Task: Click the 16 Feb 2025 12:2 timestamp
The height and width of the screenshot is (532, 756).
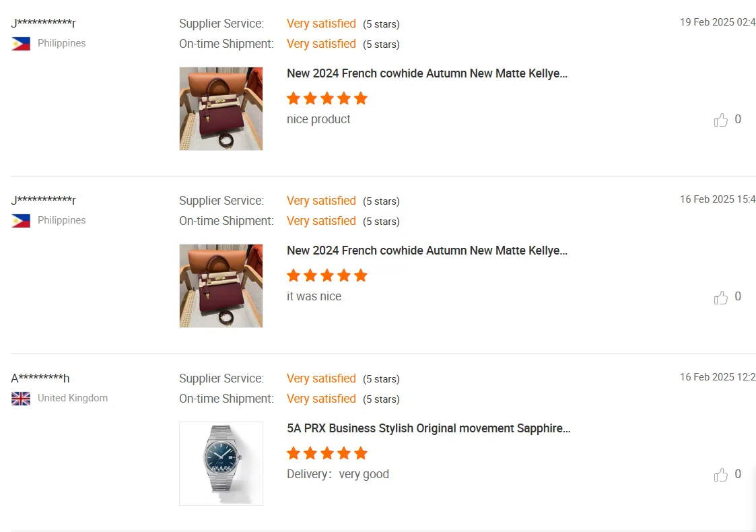Action: coord(717,377)
